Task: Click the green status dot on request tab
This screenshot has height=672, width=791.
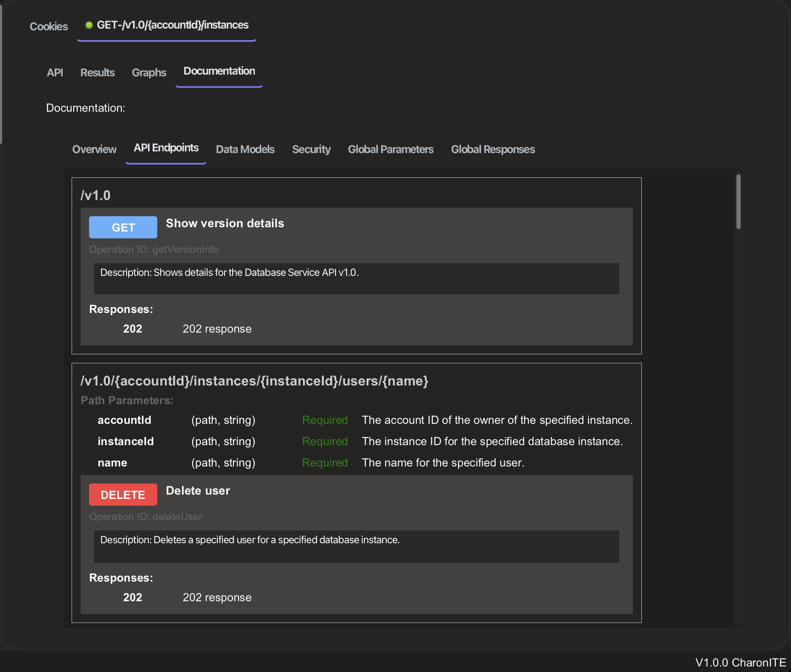Action: 89,25
